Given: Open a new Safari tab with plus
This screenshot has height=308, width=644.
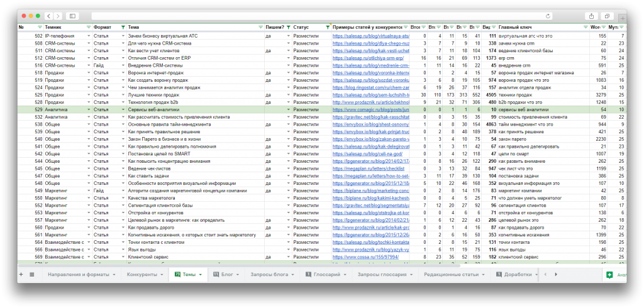Looking at the screenshot, I should (622, 18).
